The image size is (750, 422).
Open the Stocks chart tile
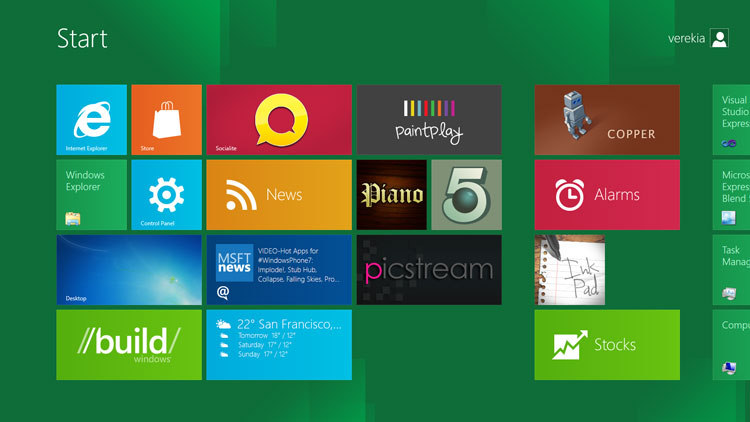click(x=607, y=345)
